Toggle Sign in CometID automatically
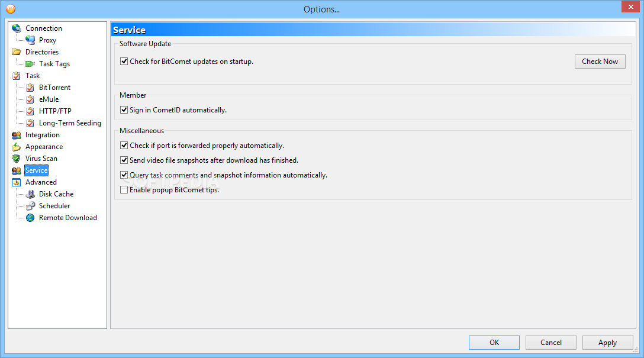The image size is (644, 358). [x=124, y=109]
